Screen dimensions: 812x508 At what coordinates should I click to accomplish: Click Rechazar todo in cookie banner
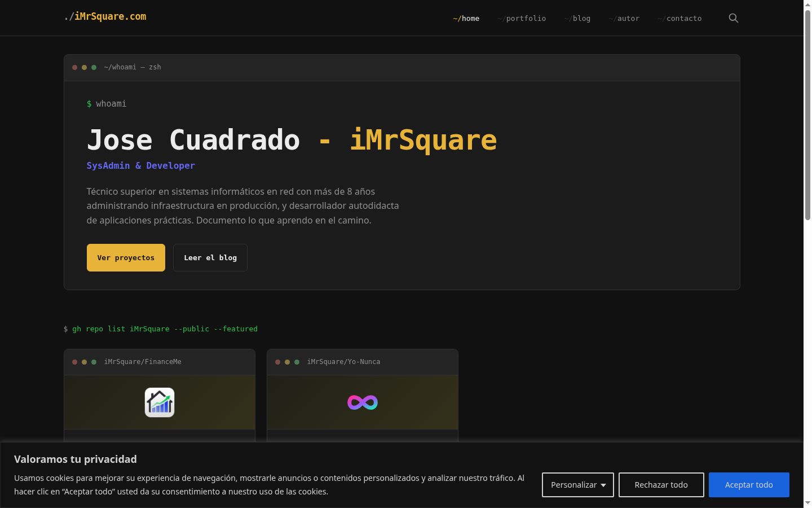[x=661, y=485]
